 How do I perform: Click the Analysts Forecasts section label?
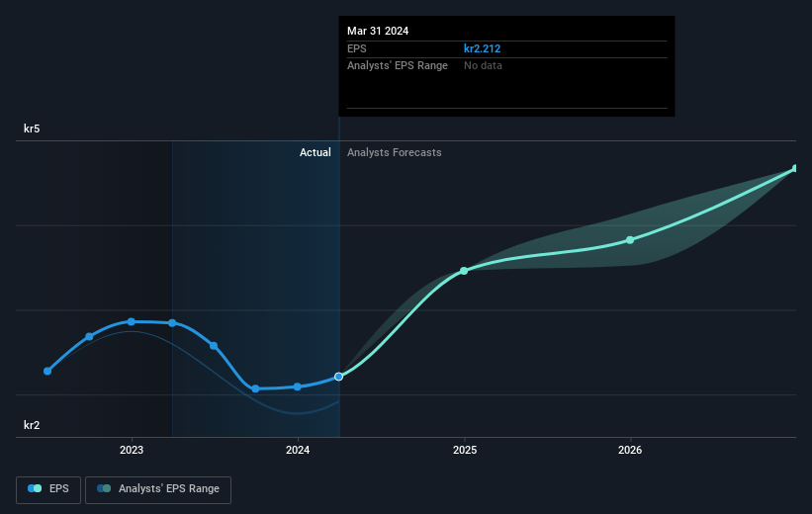coord(394,152)
